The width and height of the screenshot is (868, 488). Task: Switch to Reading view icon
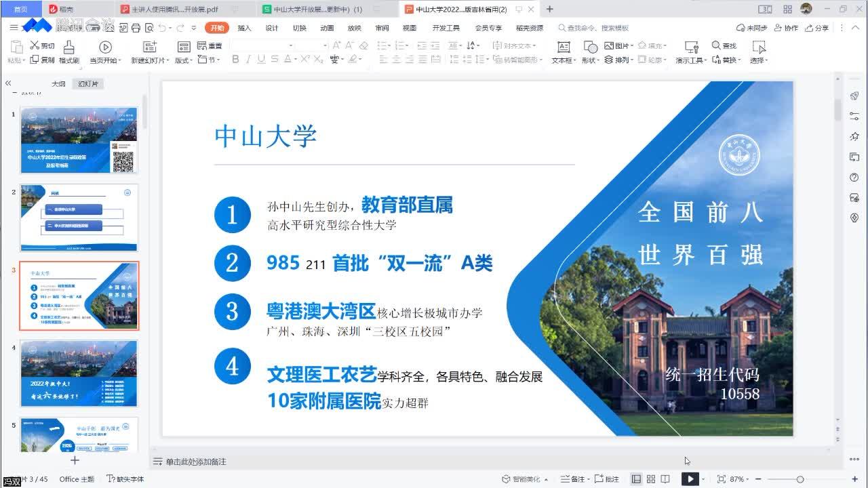click(665, 479)
